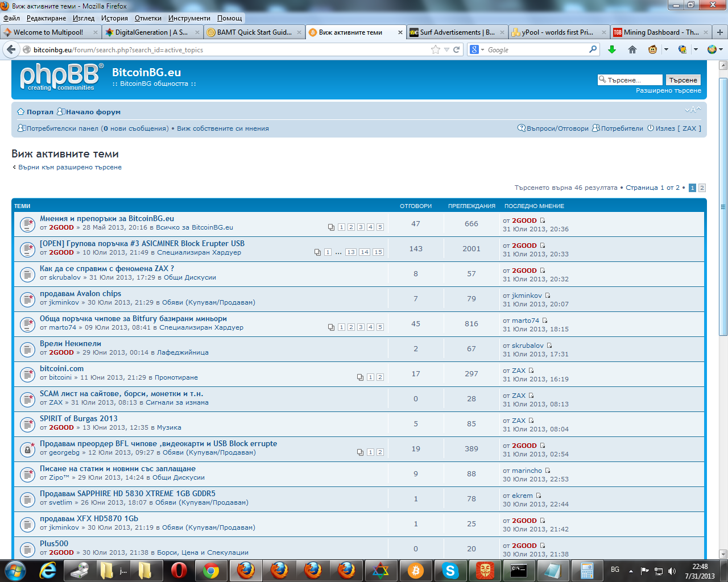Click the vertical scrollbar down arrow
Viewport: 728px width, 582px height.
tap(723, 554)
